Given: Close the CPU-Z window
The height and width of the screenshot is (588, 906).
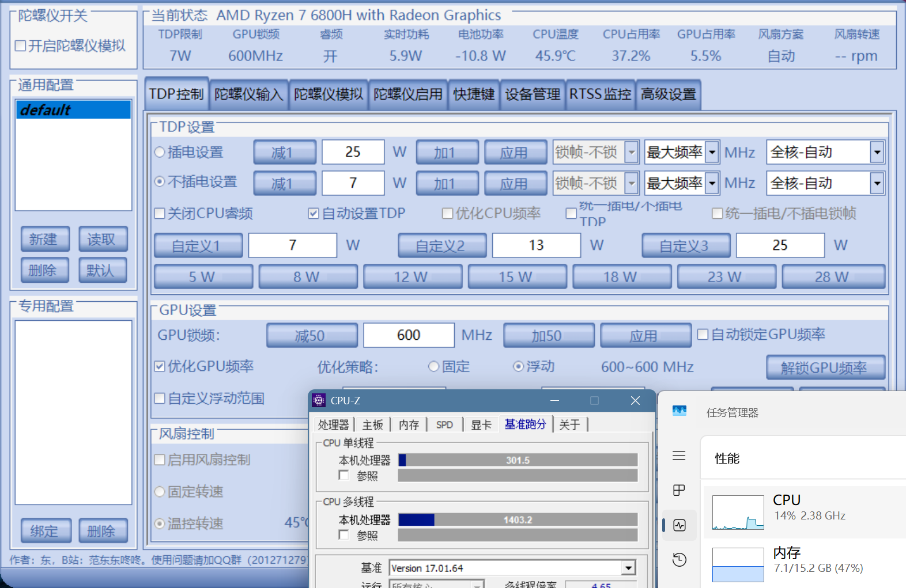Looking at the screenshot, I should [635, 400].
